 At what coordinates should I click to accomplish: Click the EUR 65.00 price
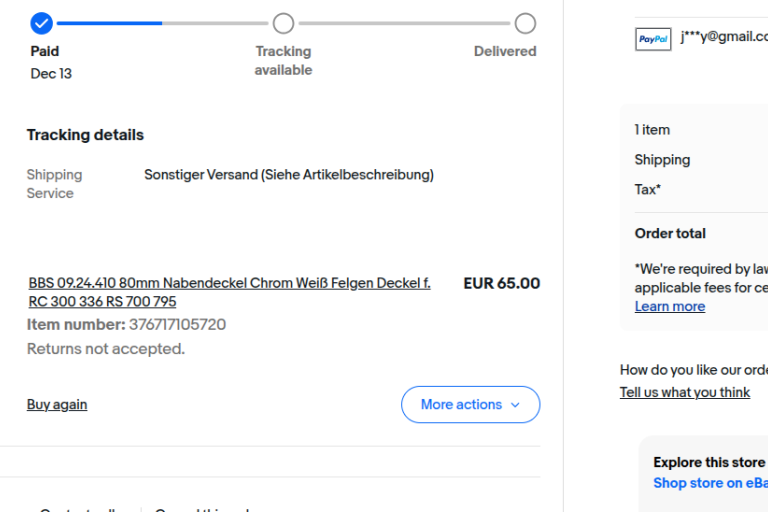[x=501, y=283]
